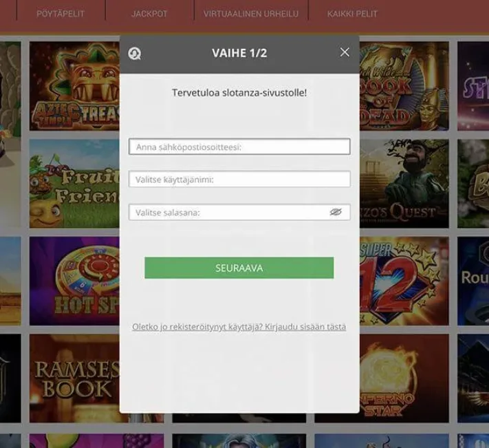
Task: Close the VAIHE 1/2 registration dialog
Action: coord(345,52)
